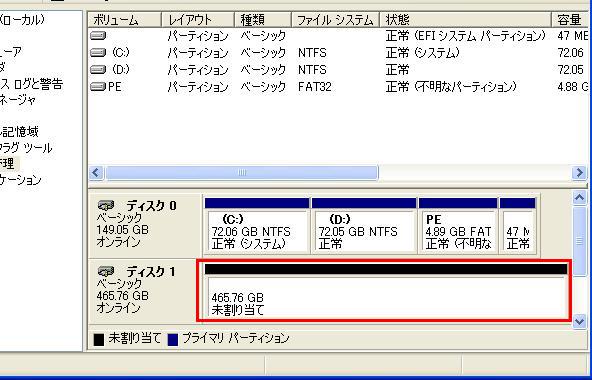Click the ディスク 1 disk icon

(x=106, y=271)
